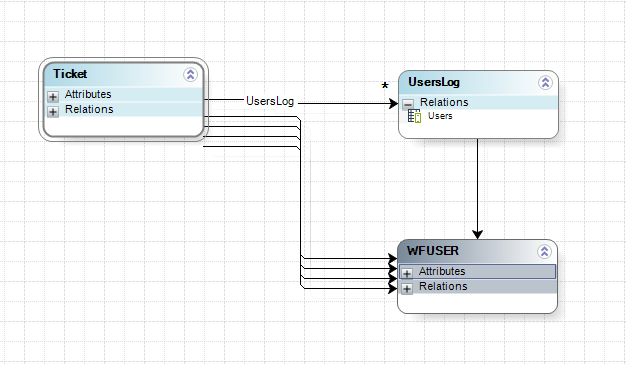Select the asterisk multiplicity marker near UsersLog
626x365 pixels.
pos(385,86)
